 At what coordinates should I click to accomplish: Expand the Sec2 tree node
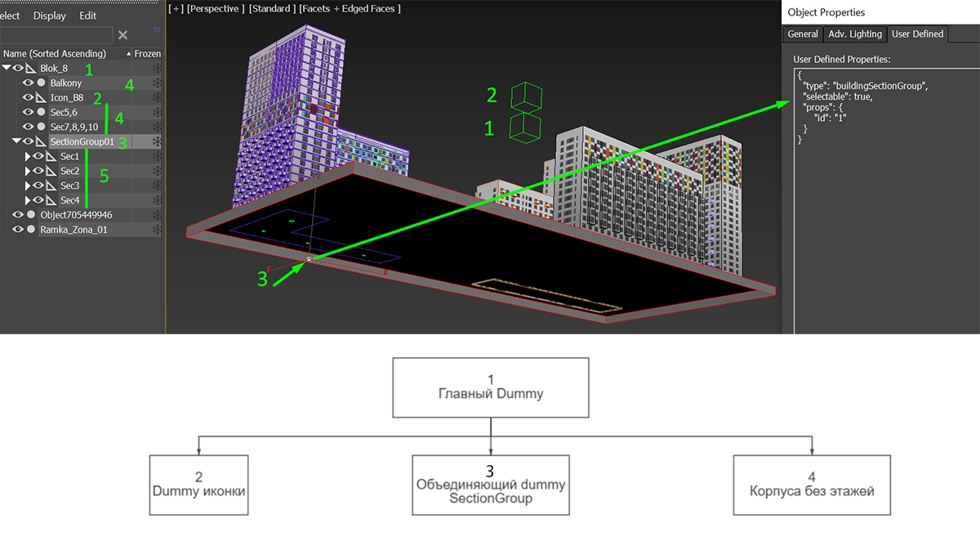click(x=28, y=171)
